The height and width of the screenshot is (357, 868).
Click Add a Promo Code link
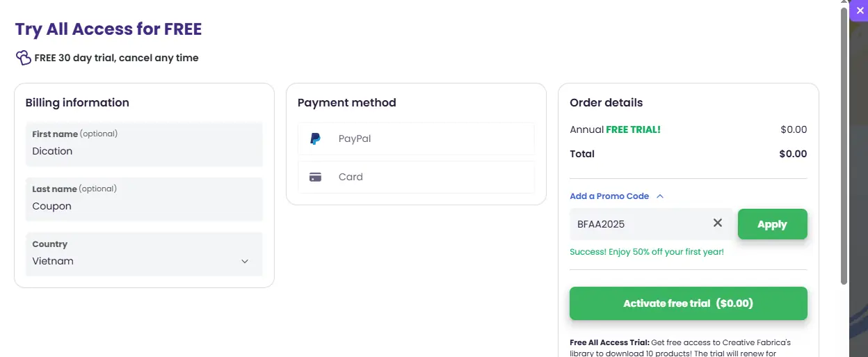(609, 196)
